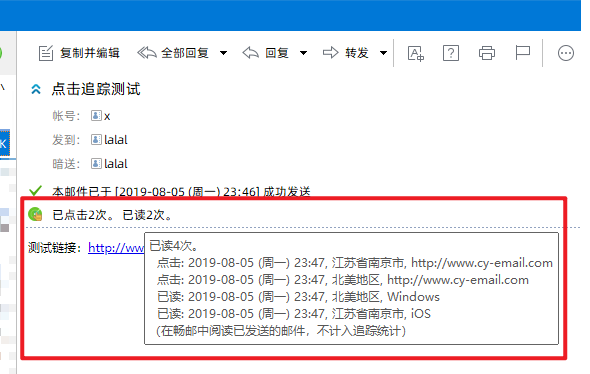The width and height of the screenshot is (590, 374).
Task: Click the question mark toolbar icon
Action: pos(451,53)
